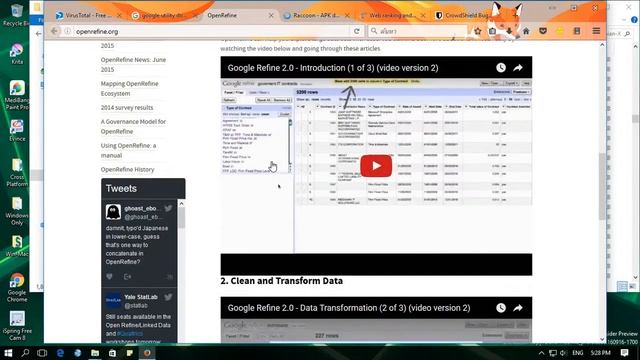Open Edge from the taskbar
The width and height of the screenshot is (640, 360).
click(x=60, y=353)
